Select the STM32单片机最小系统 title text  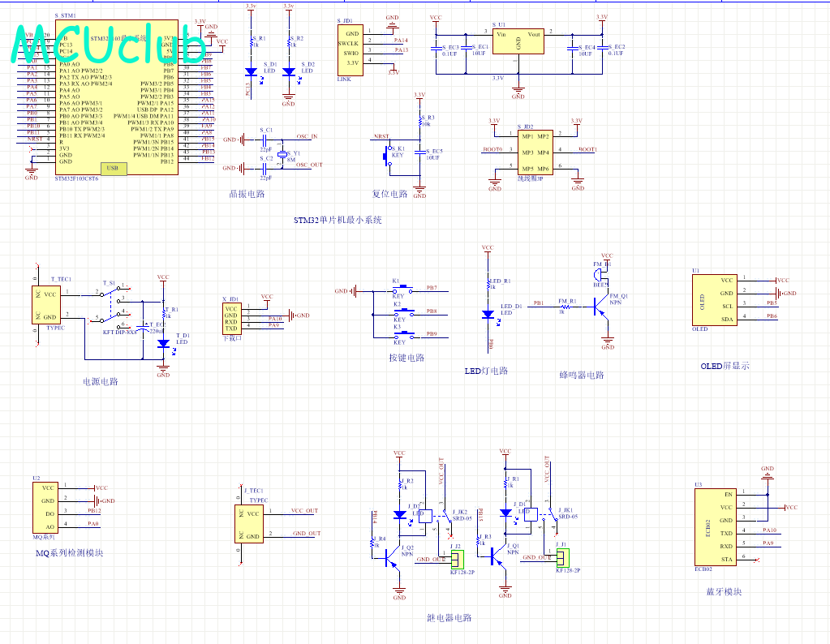coord(338,220)
